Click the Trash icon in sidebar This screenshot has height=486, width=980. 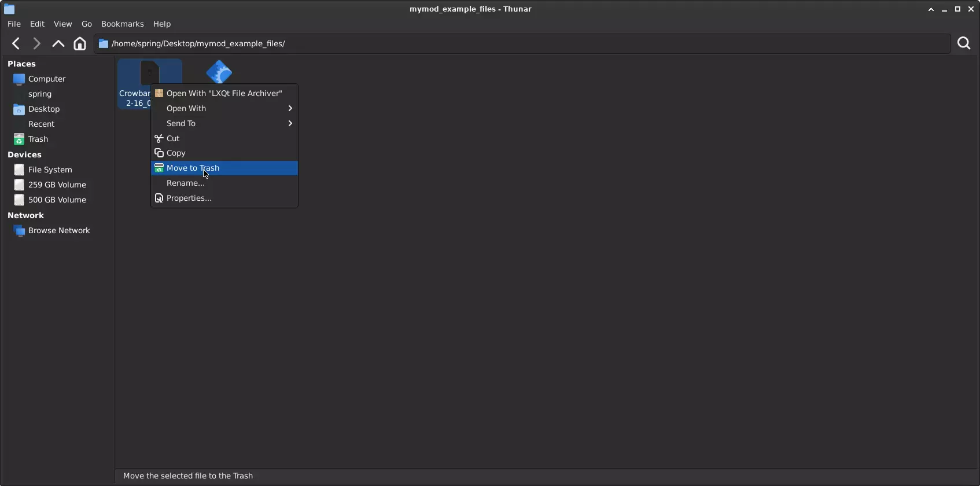19,139
